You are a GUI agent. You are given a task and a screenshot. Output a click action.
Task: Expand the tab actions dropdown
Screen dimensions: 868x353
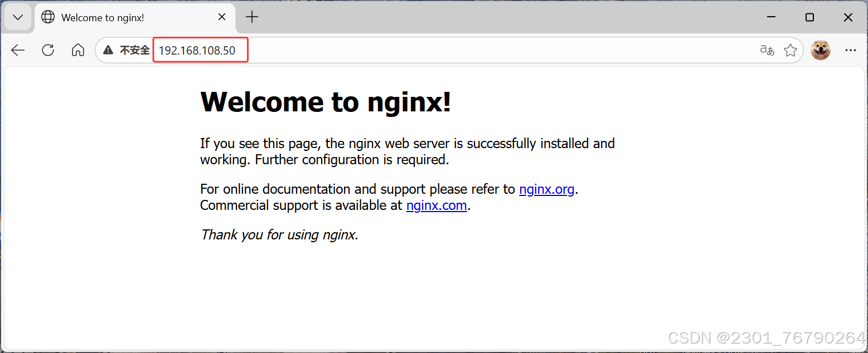[x=18, y=17]
